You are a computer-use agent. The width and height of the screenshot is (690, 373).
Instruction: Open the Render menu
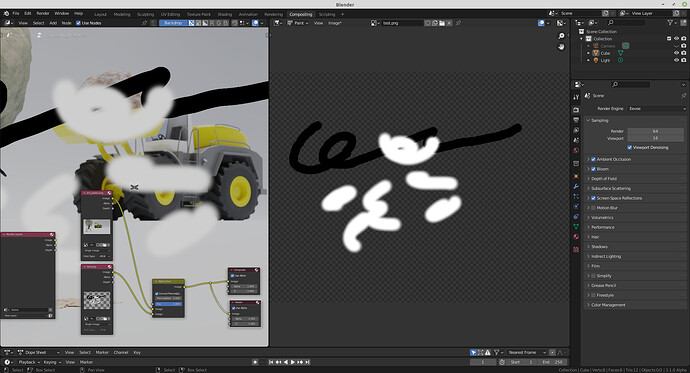[43, 14]
